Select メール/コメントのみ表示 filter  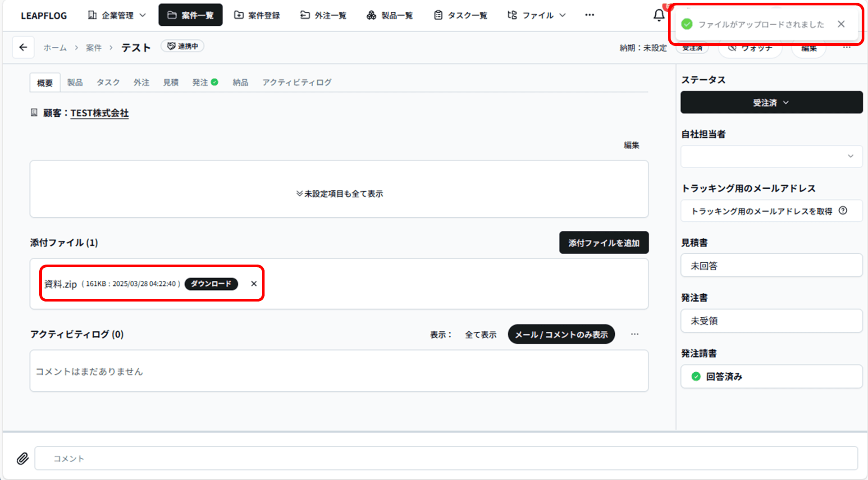tap(561, 334)
